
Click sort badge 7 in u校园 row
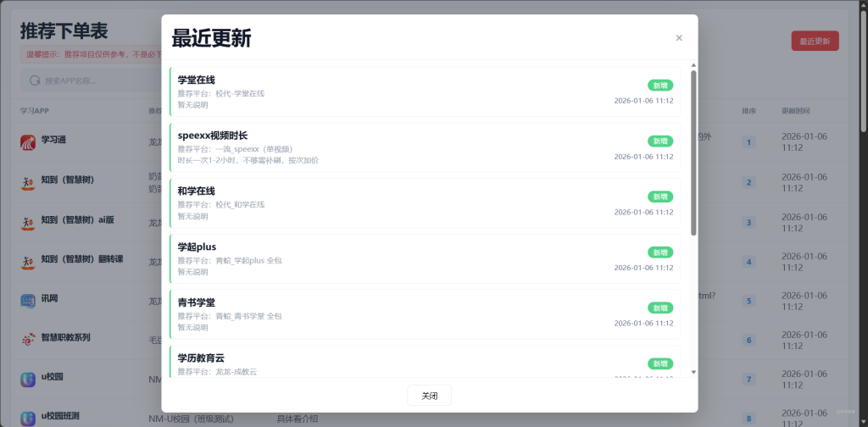pyautogui.click(x=748, y=380)
